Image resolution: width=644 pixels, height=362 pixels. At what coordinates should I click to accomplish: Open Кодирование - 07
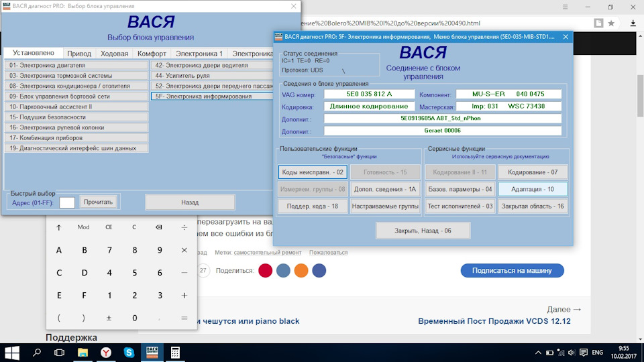point(533,172)
